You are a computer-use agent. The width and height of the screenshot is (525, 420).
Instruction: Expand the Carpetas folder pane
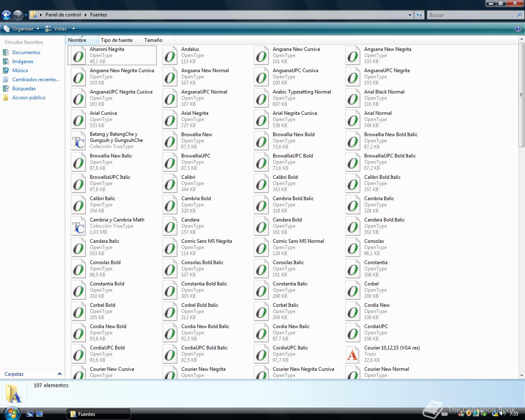(59, 374)
